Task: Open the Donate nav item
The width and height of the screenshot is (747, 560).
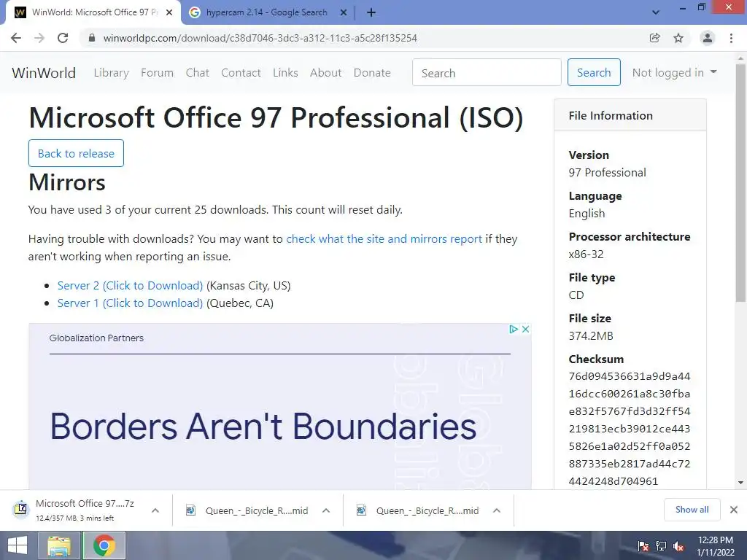Action: pyautogui.click(x=372, y=73)
